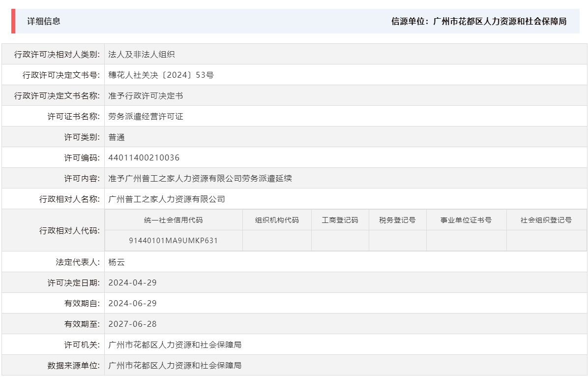
Task: Select the permit code 44011400210036
Action: [x=144, y=157]
